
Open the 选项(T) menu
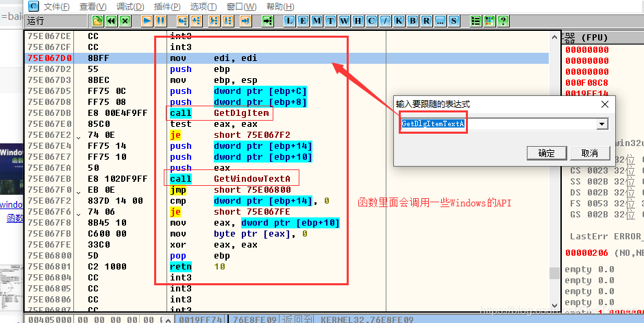(203, 7)
